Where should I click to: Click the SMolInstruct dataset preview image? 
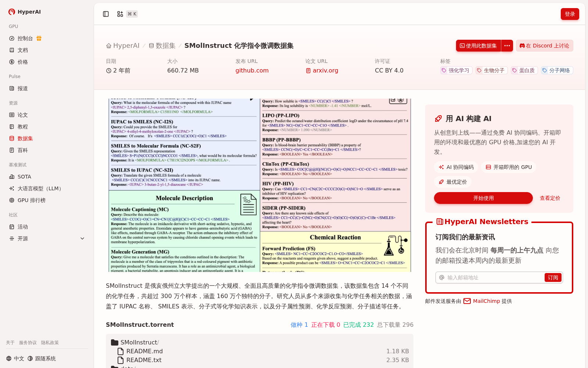pos(260,185)
